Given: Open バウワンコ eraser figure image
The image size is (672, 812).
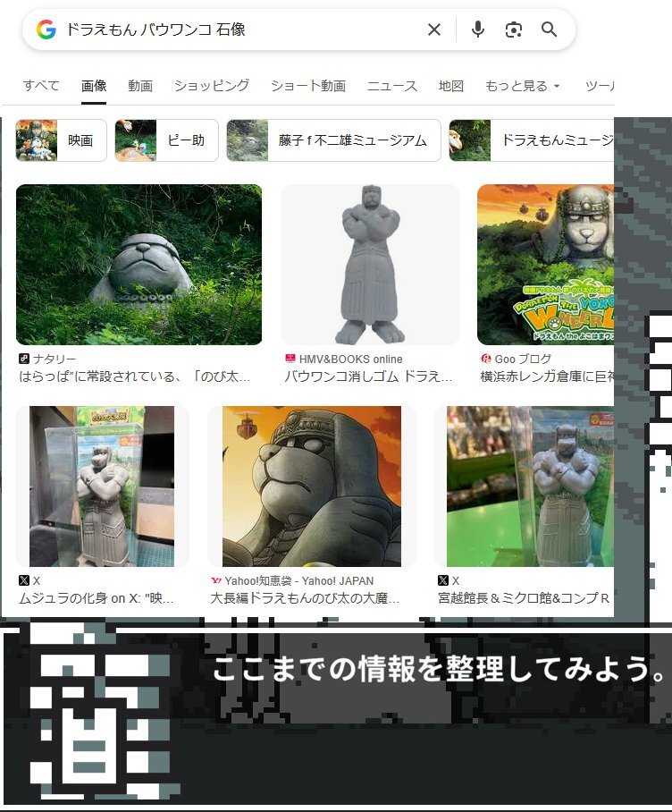Looking at the screenshot, I should pos(370,264).
